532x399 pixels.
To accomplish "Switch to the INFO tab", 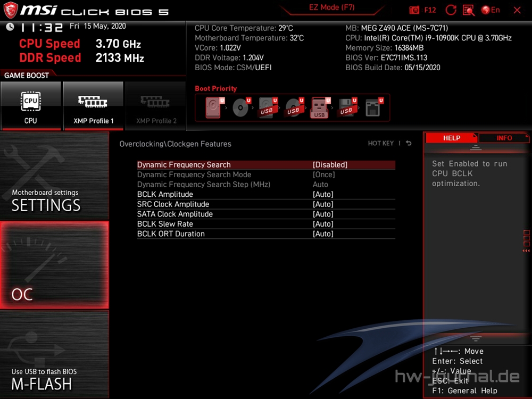I will pyautogui.click(x=504, y=138).
